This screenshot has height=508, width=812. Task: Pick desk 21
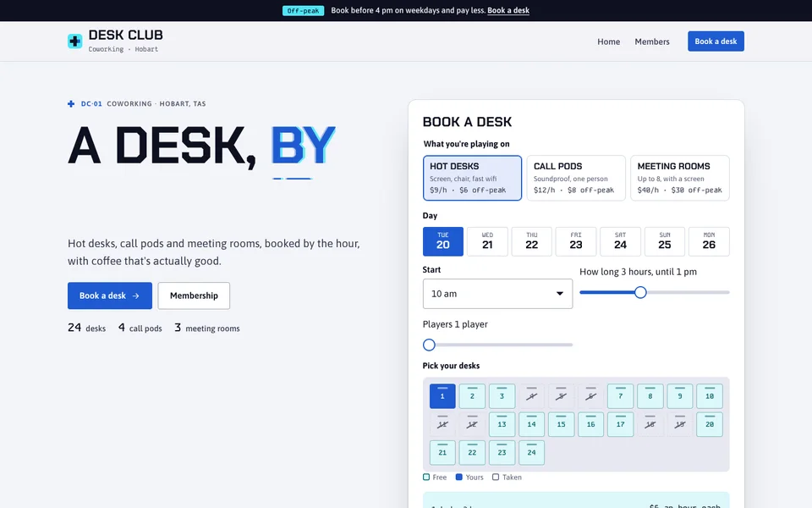442,452
